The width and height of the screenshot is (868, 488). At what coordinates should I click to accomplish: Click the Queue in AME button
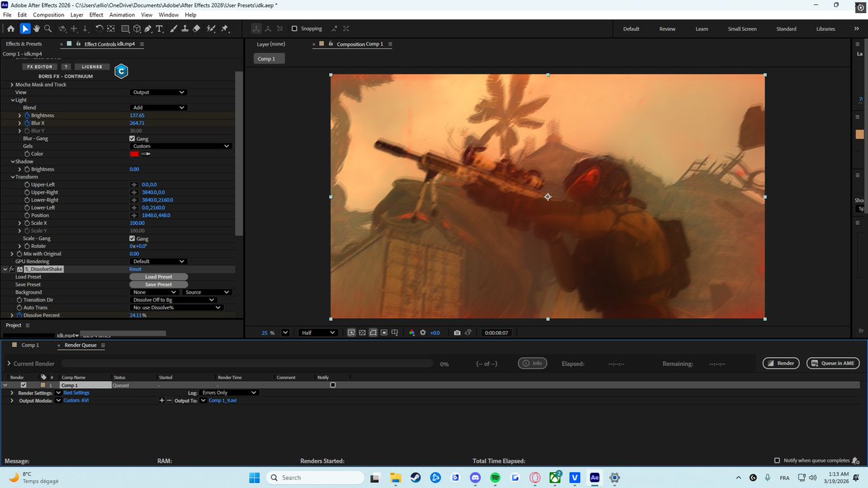pyautogui.click(x=833, y=363)
